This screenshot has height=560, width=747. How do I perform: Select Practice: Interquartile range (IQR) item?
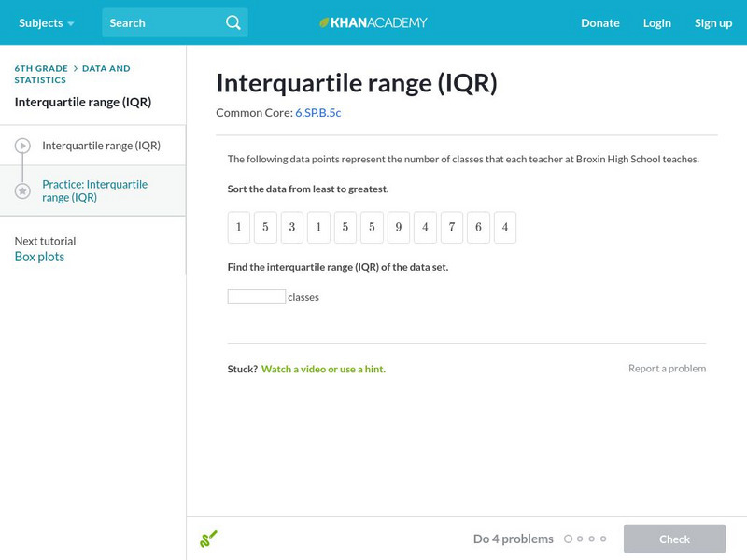coord(94,190)
